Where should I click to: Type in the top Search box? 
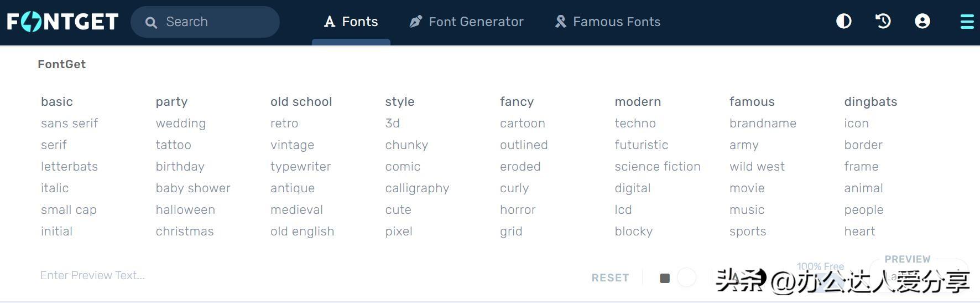pyautogui.click(x=216, y=22)
